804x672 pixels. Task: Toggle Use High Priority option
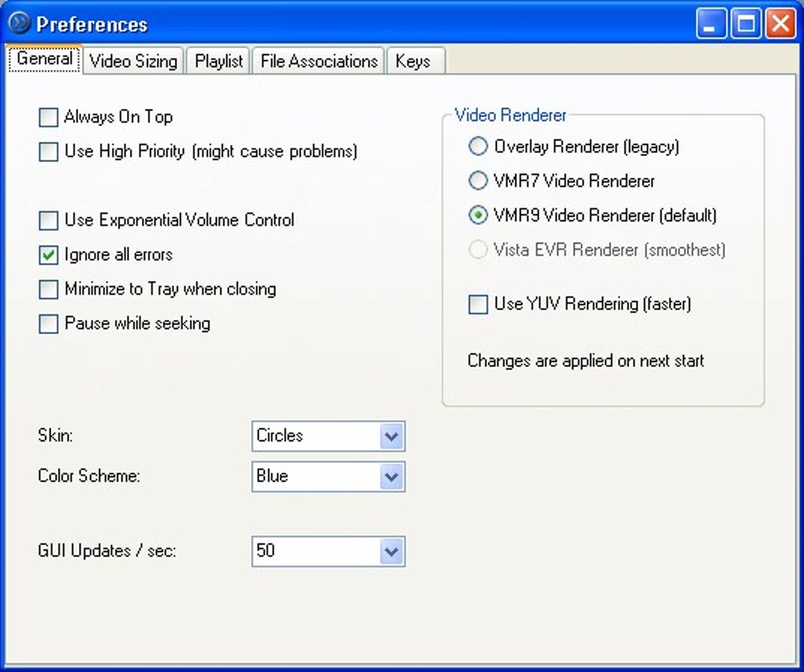coord(48,152)
